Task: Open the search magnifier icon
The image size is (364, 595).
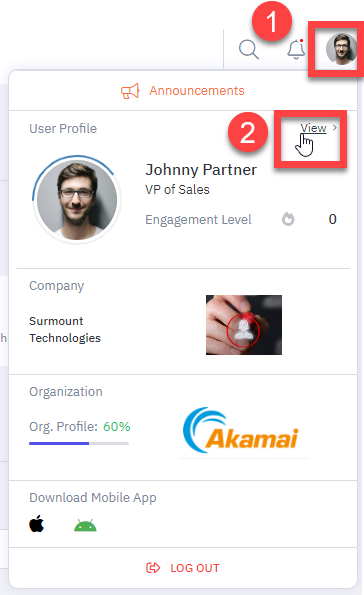Action: tap(249, 50)
